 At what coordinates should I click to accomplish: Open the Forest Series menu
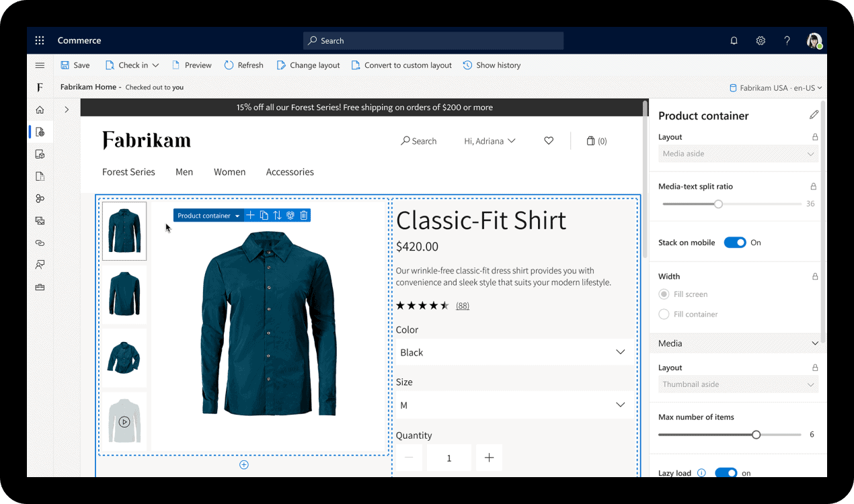pyautogui.click(x=128, y=172)
